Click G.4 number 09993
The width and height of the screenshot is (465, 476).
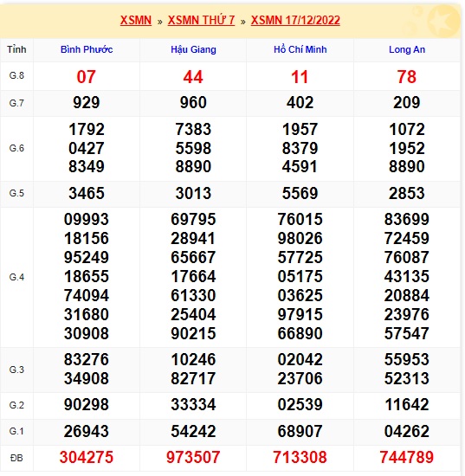[x=87, y=220]
